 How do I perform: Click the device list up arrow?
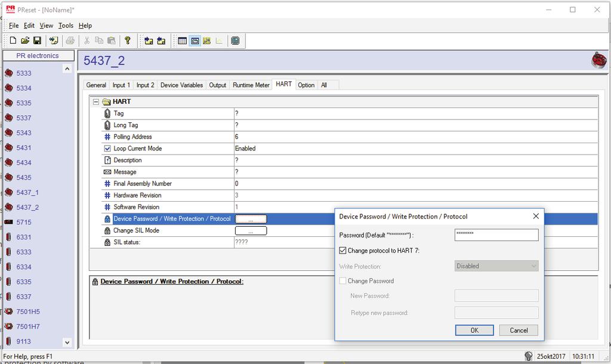[x=67, y=69]
